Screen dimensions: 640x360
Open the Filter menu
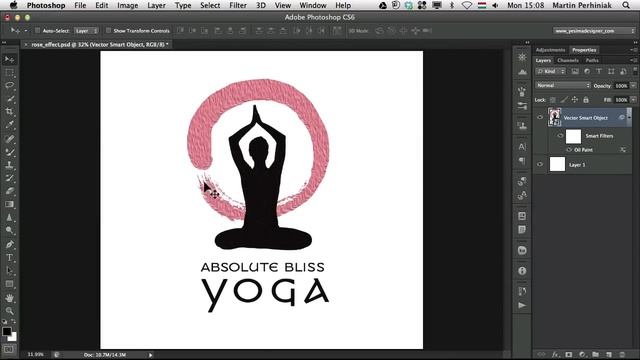click(x=238, y=5)
